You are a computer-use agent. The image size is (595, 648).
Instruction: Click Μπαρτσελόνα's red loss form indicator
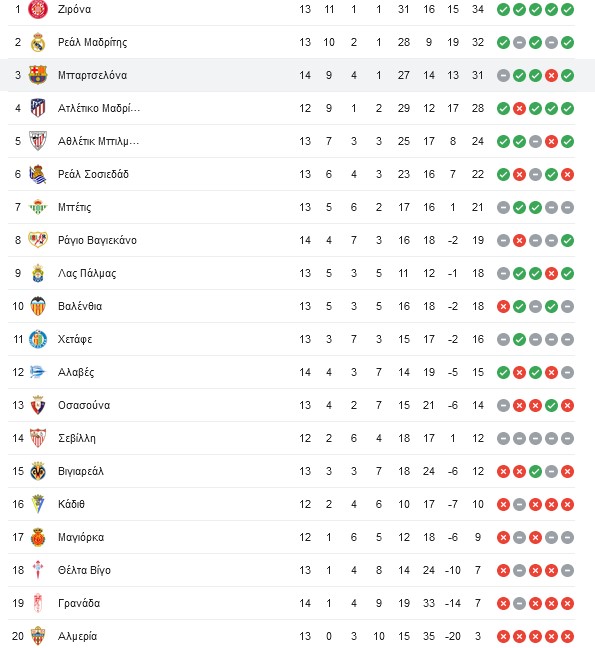[551, 75]
